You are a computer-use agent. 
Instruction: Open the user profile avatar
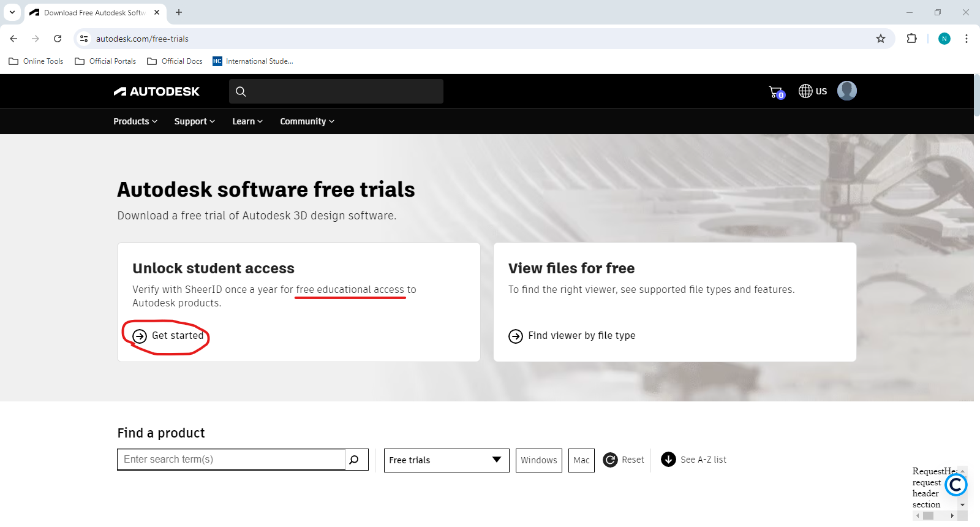click(x=846, y=91)
